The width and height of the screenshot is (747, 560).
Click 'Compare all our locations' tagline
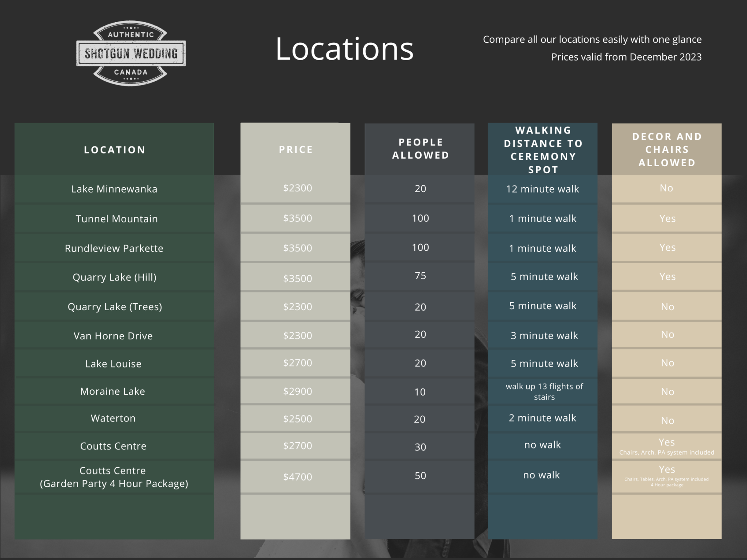click(x=592, y=39)
